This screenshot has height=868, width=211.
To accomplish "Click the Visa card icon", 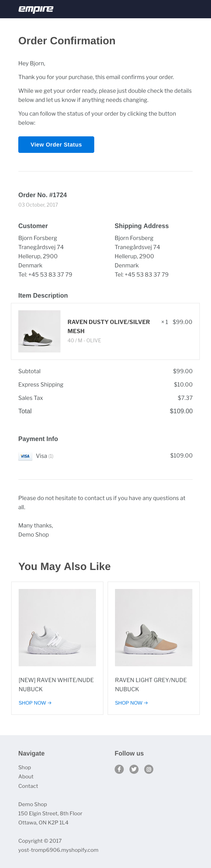I will [25, 456].
